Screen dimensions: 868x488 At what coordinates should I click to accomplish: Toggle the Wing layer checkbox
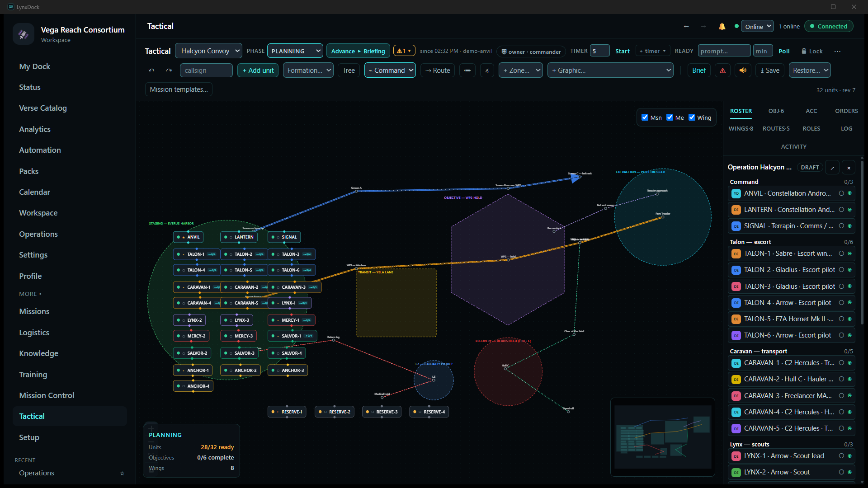[692, 117]
